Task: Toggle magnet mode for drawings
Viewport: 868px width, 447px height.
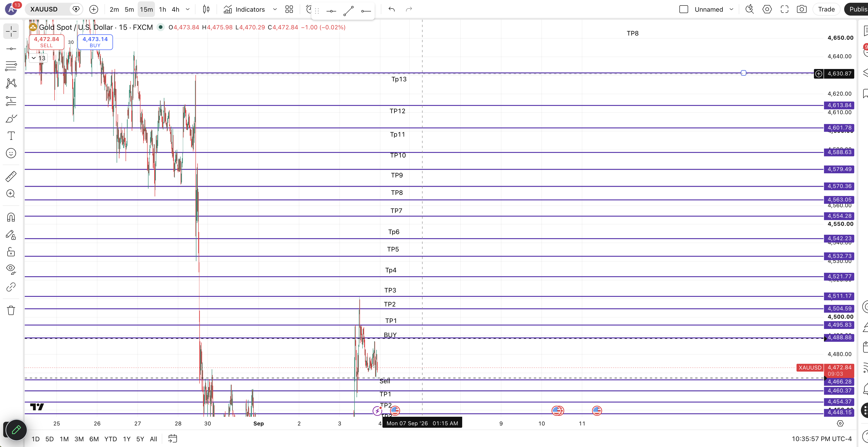Action: pyautogui.click(x=11, y=218)
